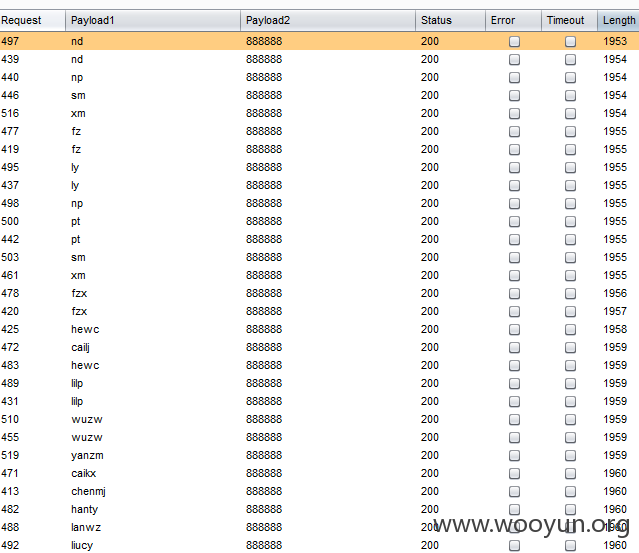Select status 200 in request 482 row
The image size is (639, 553).
pos(430,509)
